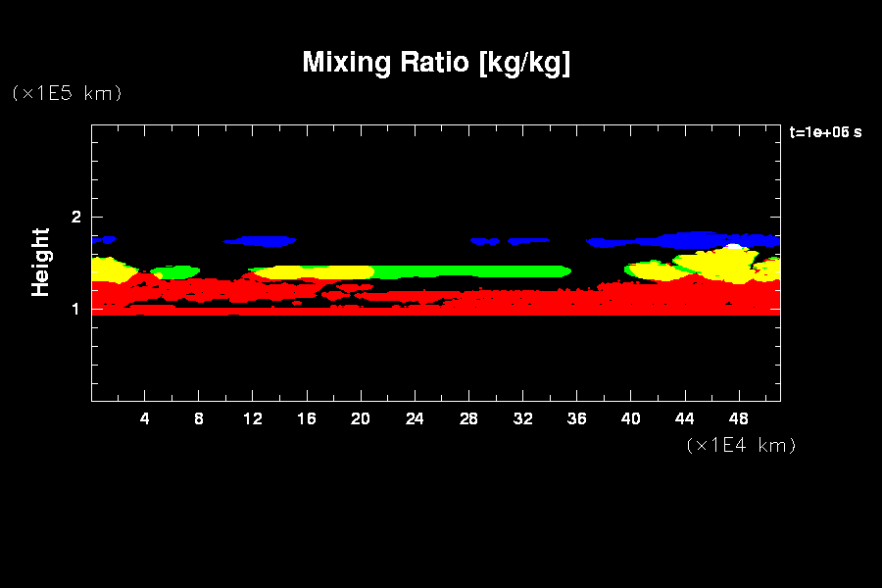Click the '(×1E4 km)' x-axis scale label
This screenshot has width=882, height=588.
[742, 445]
